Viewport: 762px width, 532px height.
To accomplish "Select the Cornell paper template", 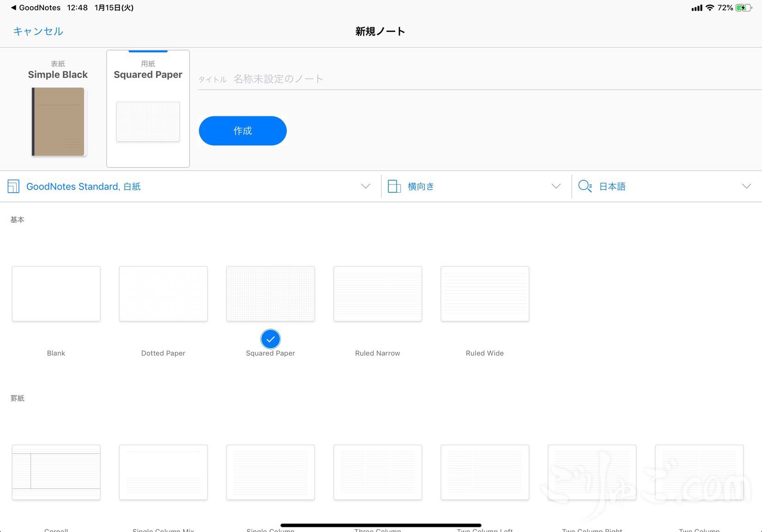I will coord(56,472).
